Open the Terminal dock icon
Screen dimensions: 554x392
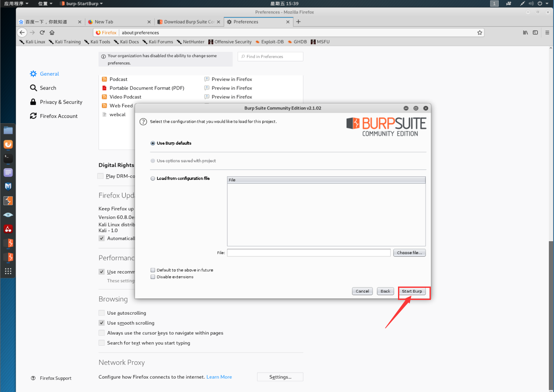coord(8,158)
